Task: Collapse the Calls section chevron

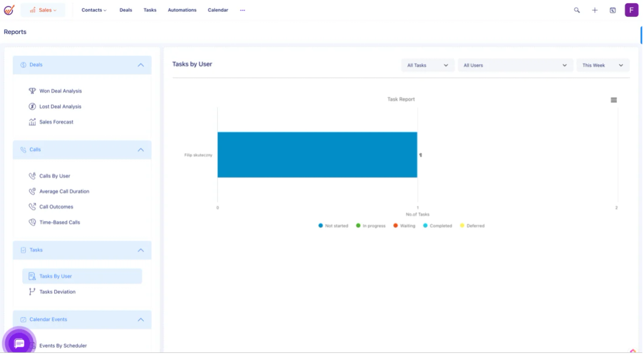Action: click(141, 150)
